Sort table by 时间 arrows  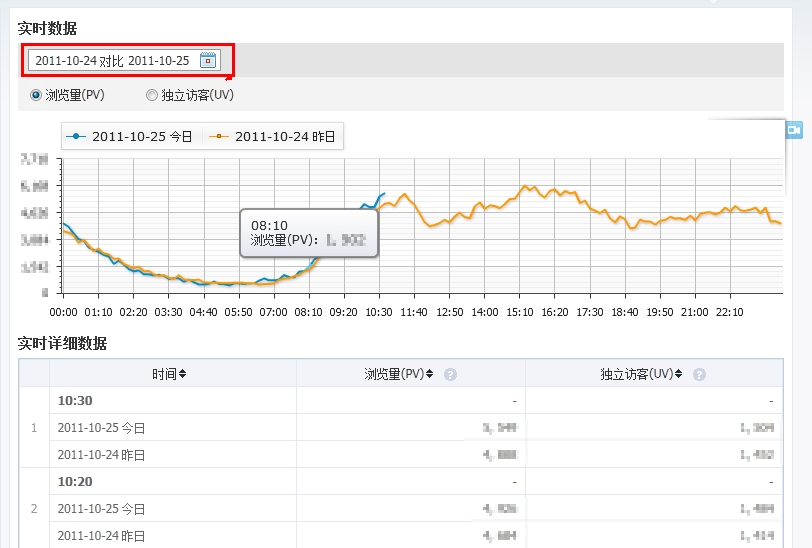[x=182, y=374]
